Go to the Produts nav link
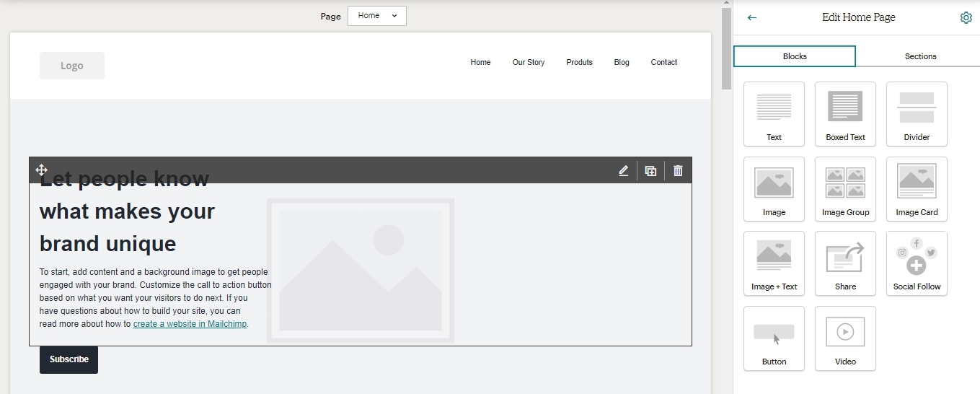Screen dimensions: 980x394 tap(579, 62)
